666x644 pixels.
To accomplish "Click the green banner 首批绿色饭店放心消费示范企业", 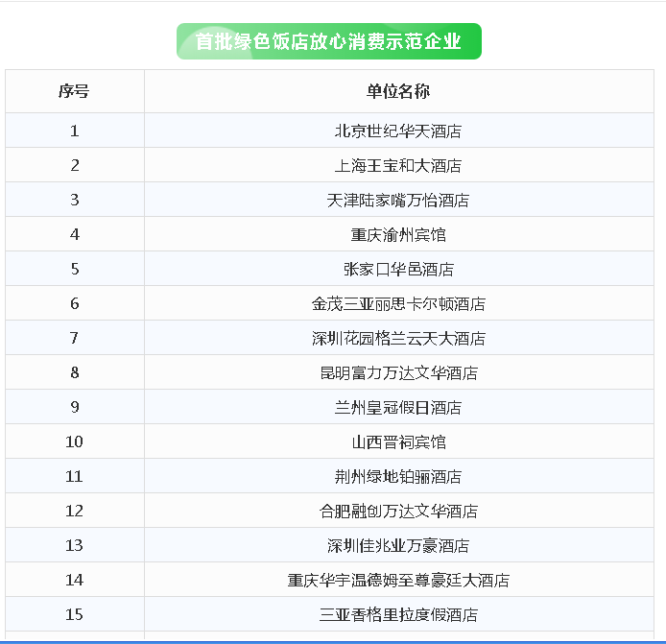I will click(329, 41).
